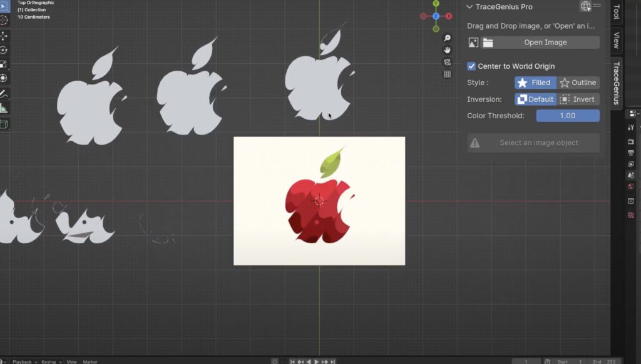Select the Annotate tool

(4, 94)
